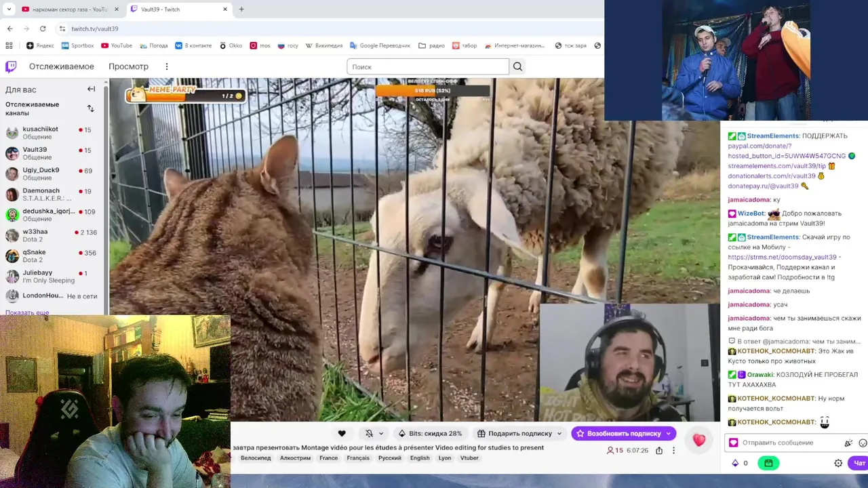
Task: Click the Велосипед tag
Action: 256,458
